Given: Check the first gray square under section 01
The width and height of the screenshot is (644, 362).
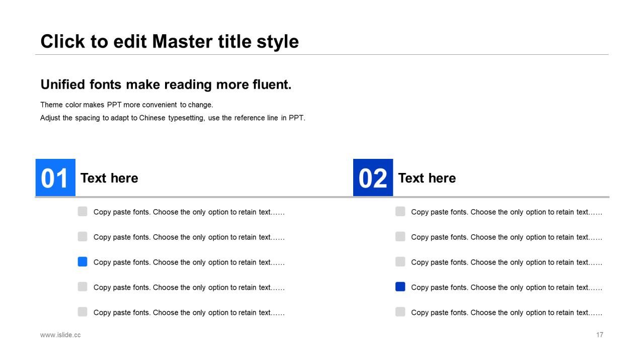Looking at the screenshot, I should click(x=83, y=211).
